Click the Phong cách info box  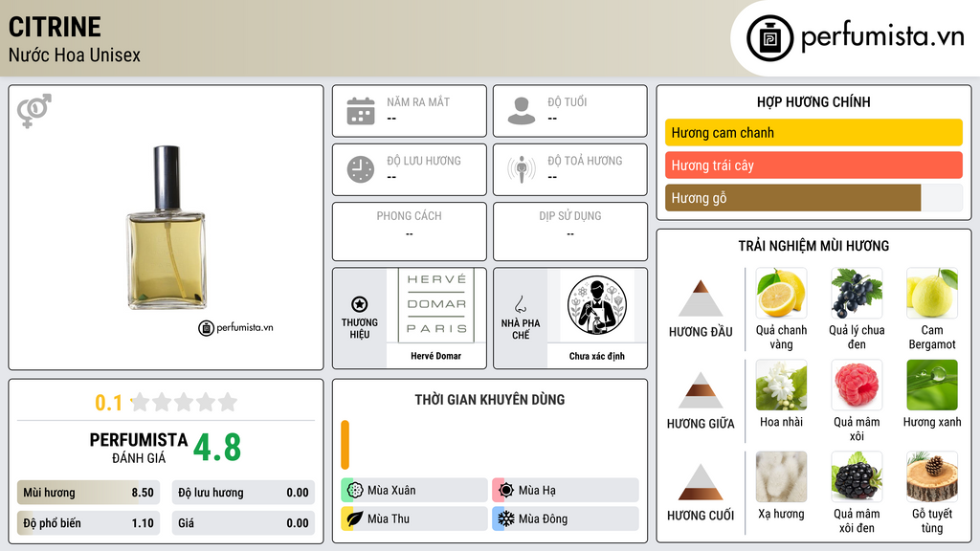tap(410, 231)
